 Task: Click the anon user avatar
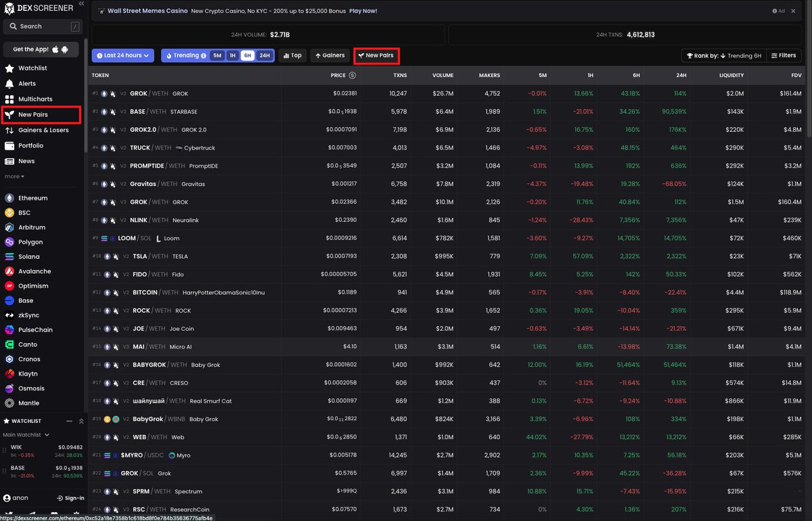tap(7, 498)
